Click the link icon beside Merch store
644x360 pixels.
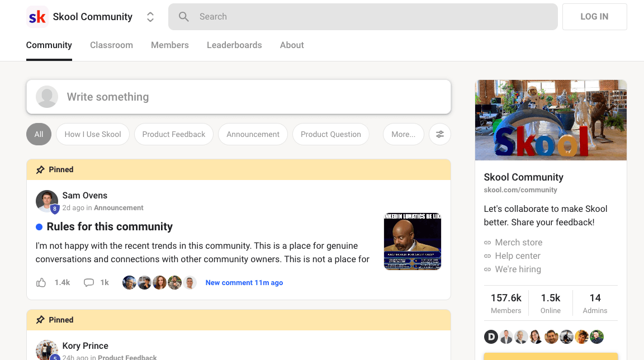coord(487,242)
